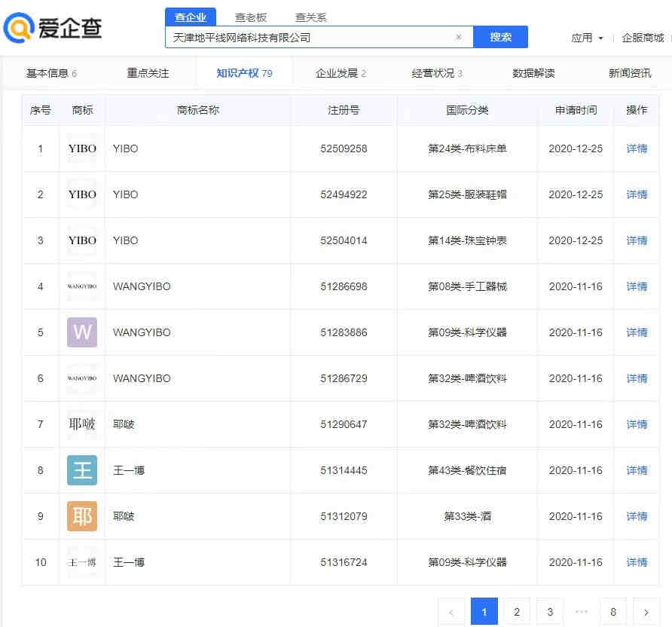Click the blue 王 trademark icon
The width and height of the screenshot is (672, 627).
click(x=82, y=470)
